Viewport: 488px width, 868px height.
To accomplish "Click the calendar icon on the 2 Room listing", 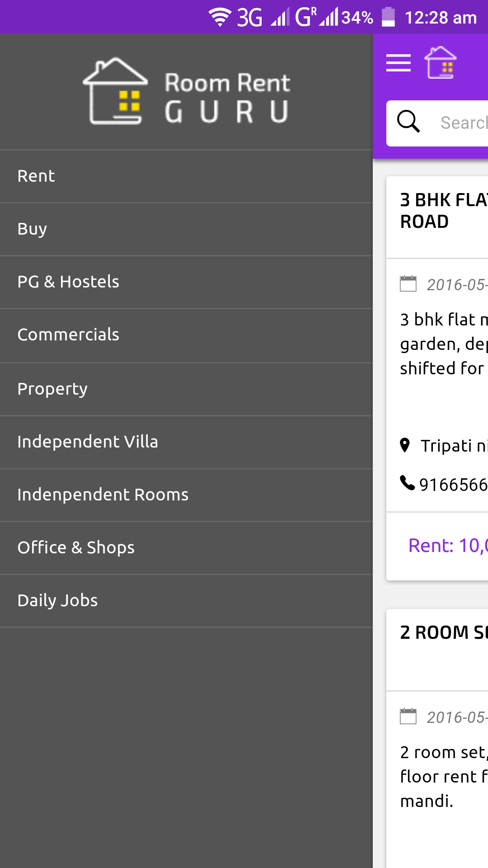I will click(x=408, y=717).
